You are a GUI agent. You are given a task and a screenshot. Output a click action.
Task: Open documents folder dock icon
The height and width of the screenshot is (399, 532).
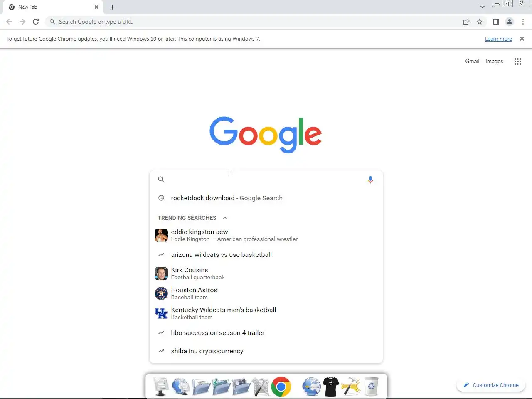coord(201,387)
